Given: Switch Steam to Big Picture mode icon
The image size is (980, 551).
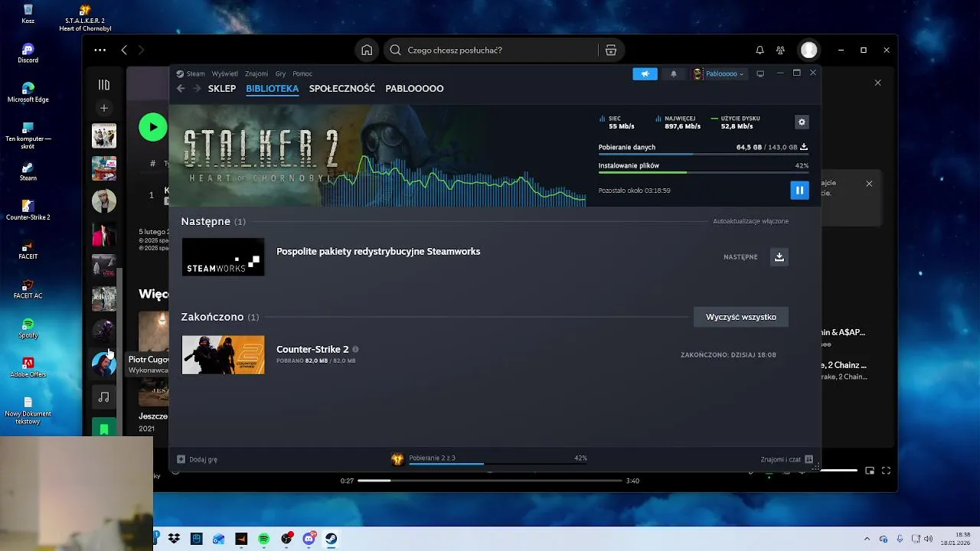Looking at the screenshot, I should [x=760, y=73].
